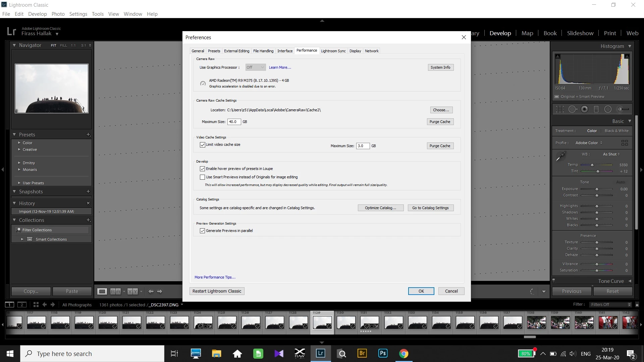
Task: Select the Spot Removal tool icon
Action: (572, 109)
